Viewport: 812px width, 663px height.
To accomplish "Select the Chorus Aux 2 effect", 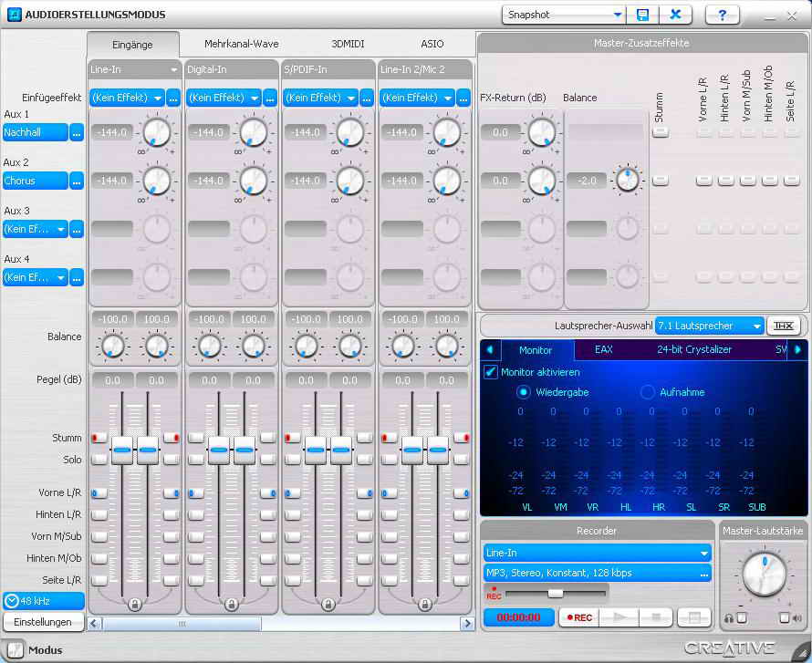I will click(x=36, y=181).
